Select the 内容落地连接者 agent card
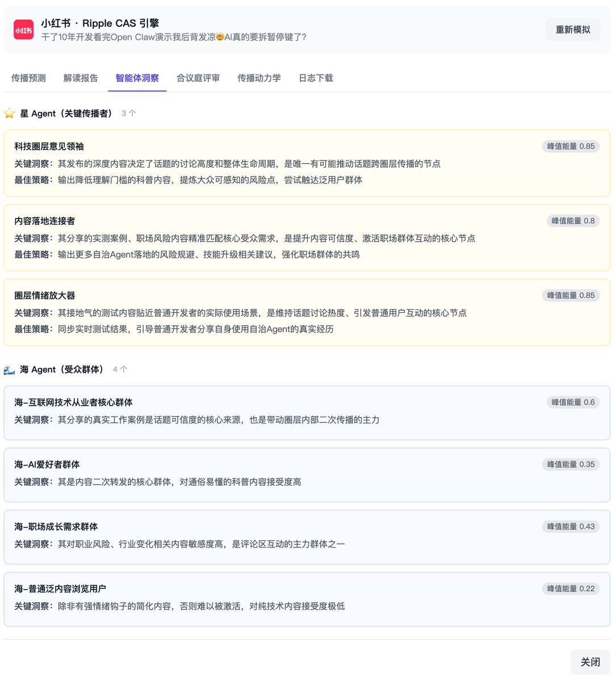The width and height of the screenshot is (616, 681). [307, 238]
